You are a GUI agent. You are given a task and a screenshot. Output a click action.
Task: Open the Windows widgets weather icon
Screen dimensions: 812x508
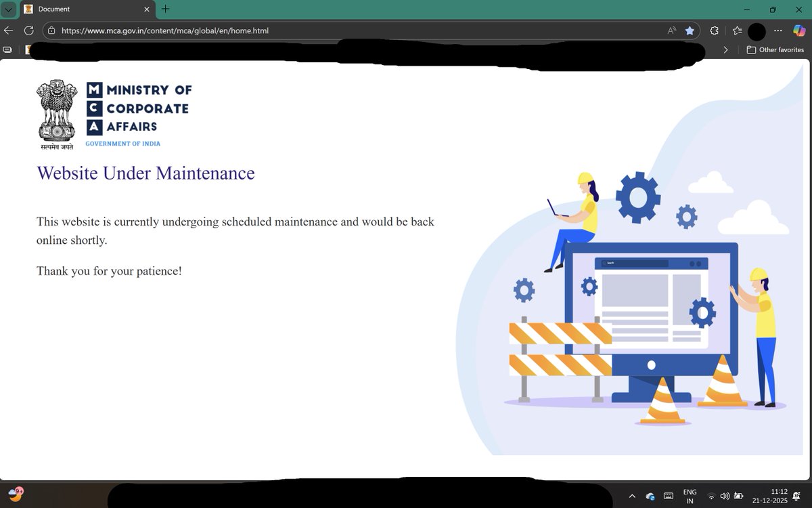coord(16,494)
